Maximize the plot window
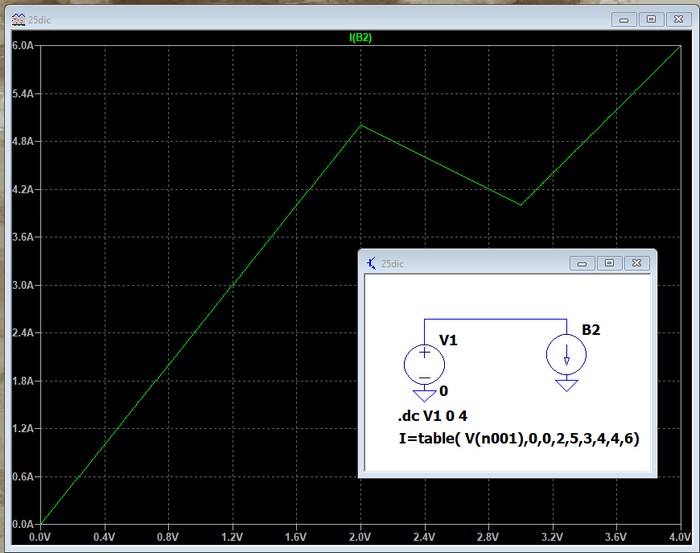The width and height of the screenshot is (700, 553). coord(652,18)
